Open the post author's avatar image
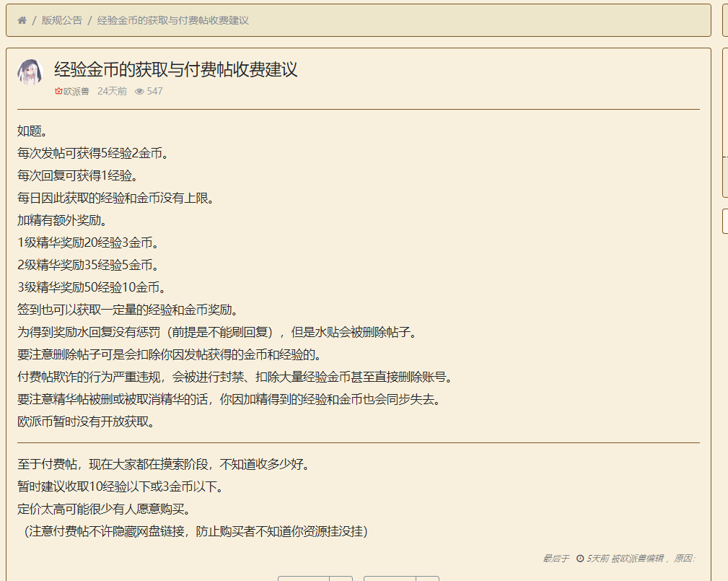 [x=30, y=72]
